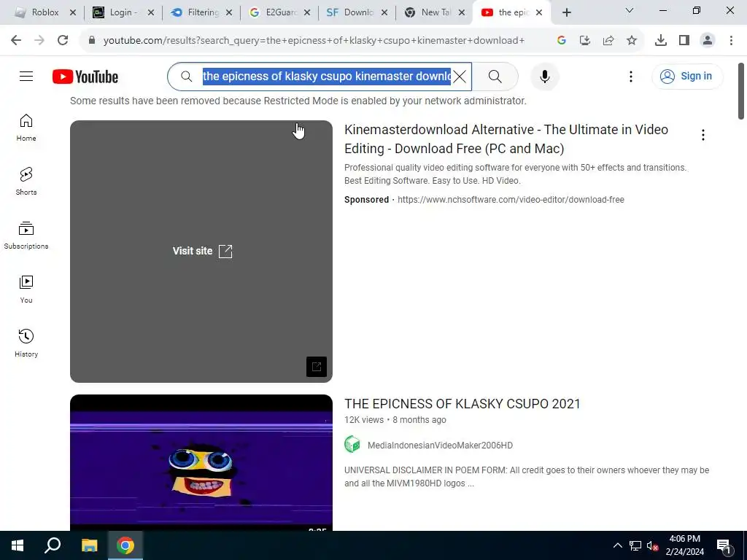The width and height of the screenshot is (747, 560).
Task: Close the current YouTube tab
Action: [x=539, y=12]
